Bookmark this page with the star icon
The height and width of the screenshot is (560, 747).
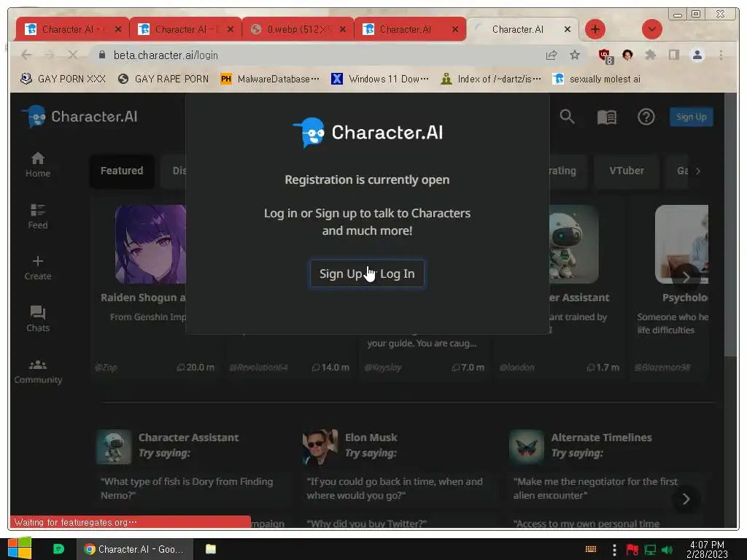575,55
